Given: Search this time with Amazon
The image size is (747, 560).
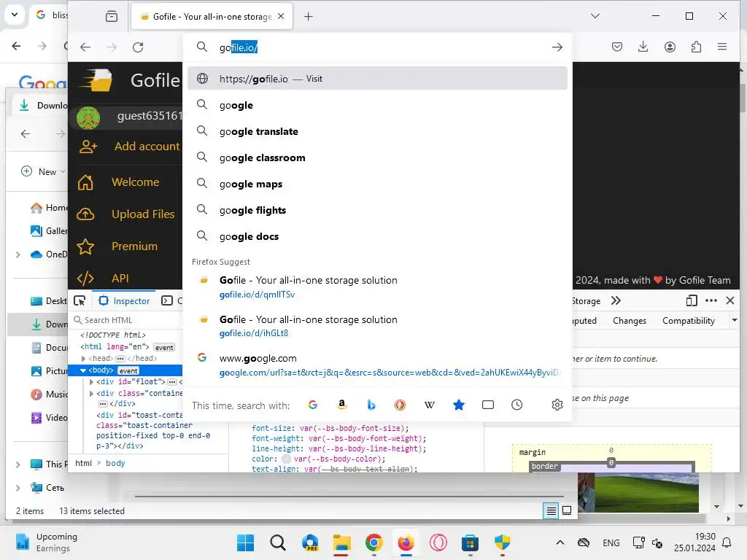Looking at the screenshot, I should click(x=341, y=405).
